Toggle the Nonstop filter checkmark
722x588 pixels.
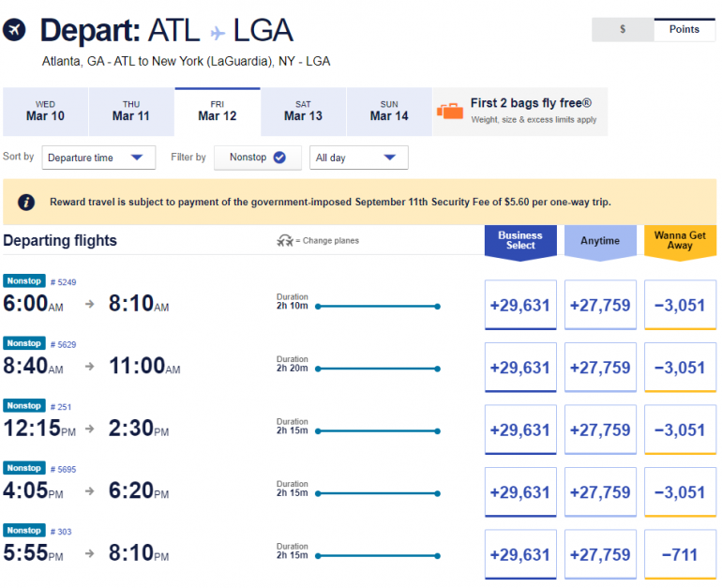click(279, 158)
